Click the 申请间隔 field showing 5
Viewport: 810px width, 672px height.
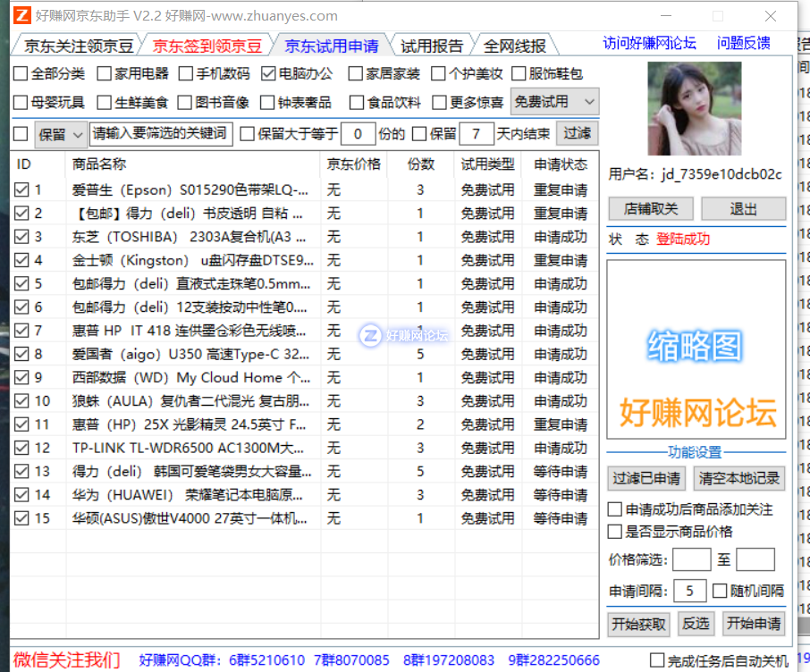pyautogui.click(x=689, y=591)
